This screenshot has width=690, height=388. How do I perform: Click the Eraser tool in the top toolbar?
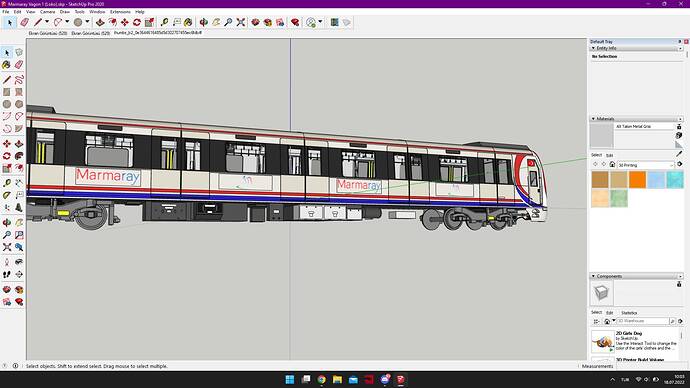coord(25,22)
